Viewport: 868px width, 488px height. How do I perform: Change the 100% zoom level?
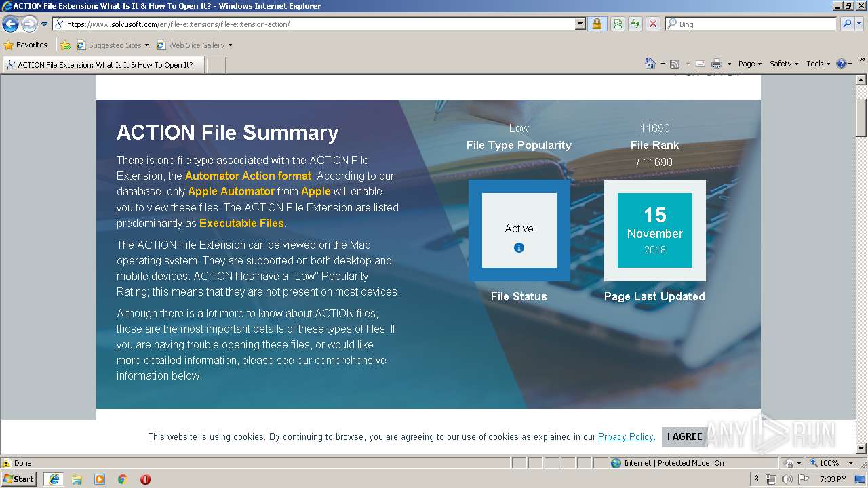(x=832, y=463)
